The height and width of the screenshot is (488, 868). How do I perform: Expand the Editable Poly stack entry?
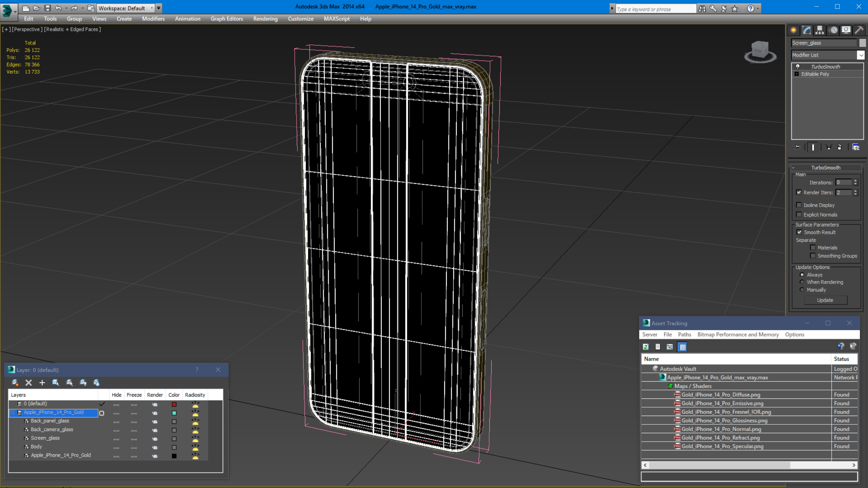click(x=797, y=74)
